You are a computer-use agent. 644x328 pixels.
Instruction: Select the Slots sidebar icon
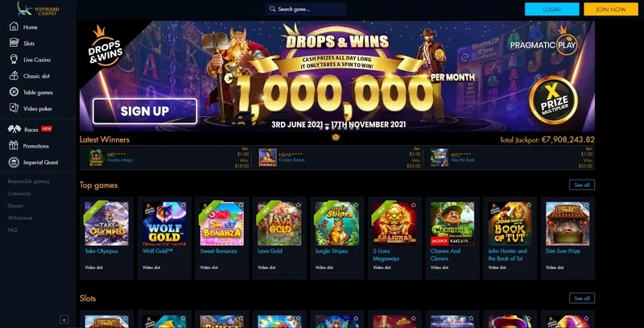click(14, 43)
